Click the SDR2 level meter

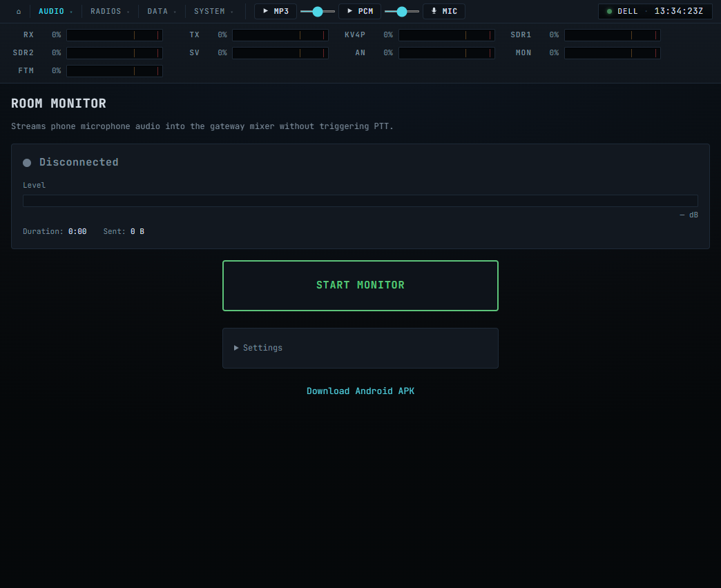115,53
